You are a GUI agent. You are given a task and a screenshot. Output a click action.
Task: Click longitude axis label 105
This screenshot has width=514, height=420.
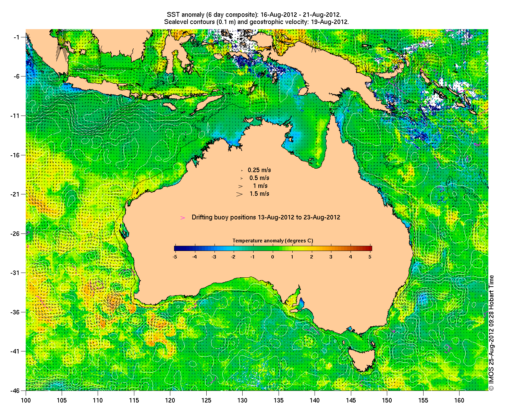click(62, 400)
